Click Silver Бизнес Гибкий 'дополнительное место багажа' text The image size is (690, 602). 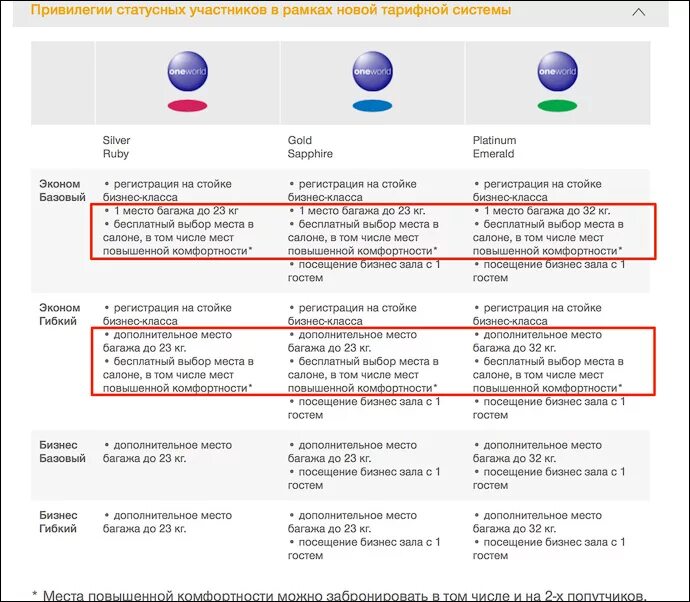pos(168,522)
